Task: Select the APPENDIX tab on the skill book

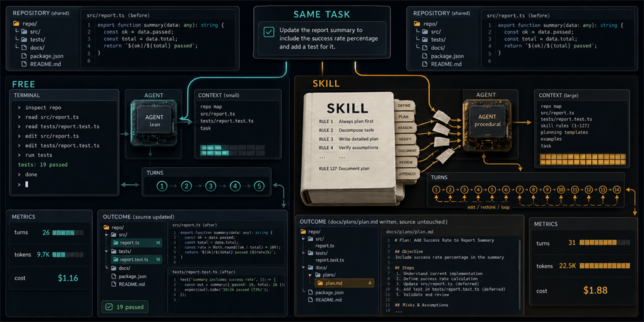Action: point(407,174)
